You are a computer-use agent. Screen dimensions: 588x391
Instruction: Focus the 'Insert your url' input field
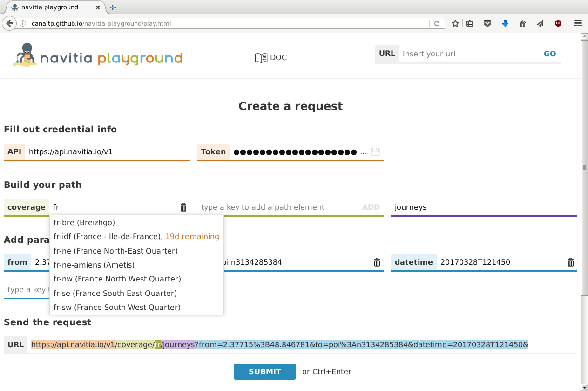pyautogui.click(x=469, y=54)
